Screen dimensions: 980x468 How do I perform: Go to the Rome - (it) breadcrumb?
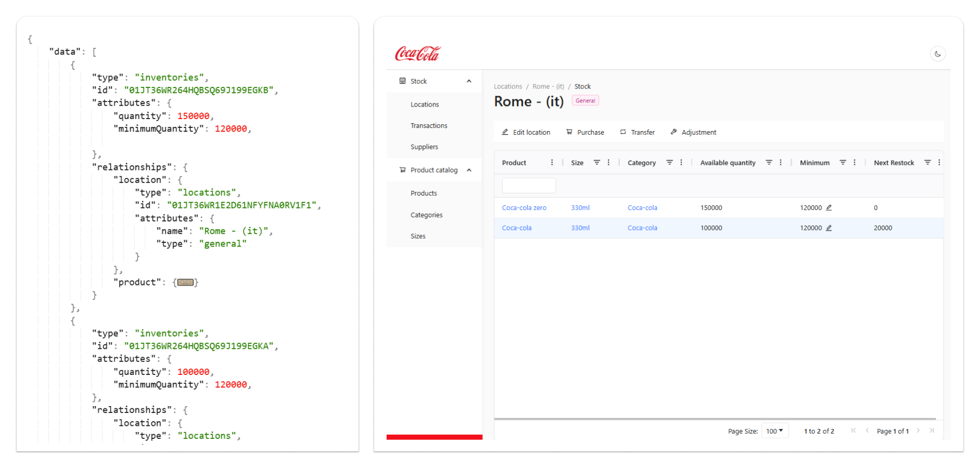tap(548, 87)
